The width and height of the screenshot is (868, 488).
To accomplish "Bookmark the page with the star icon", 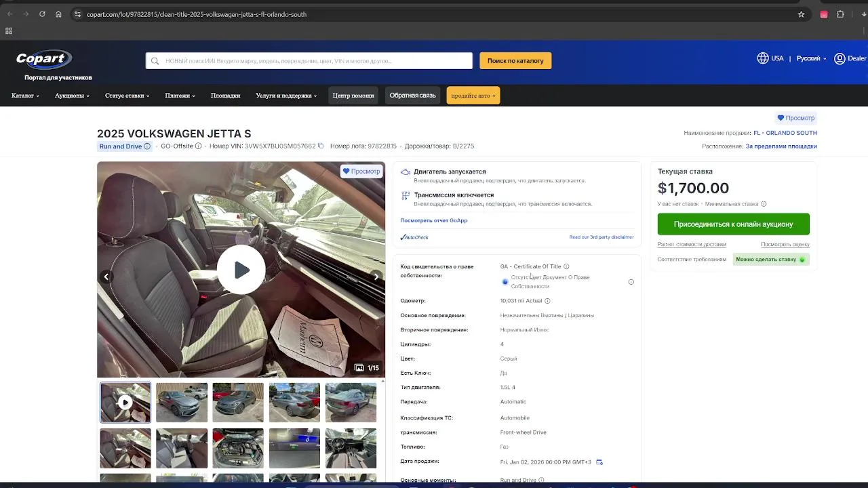I will [x=801, y=14].
